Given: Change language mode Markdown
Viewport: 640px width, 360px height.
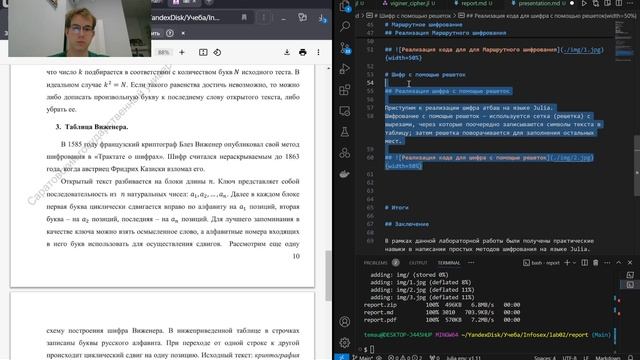Looking at the screenshot, I should 608,358.
